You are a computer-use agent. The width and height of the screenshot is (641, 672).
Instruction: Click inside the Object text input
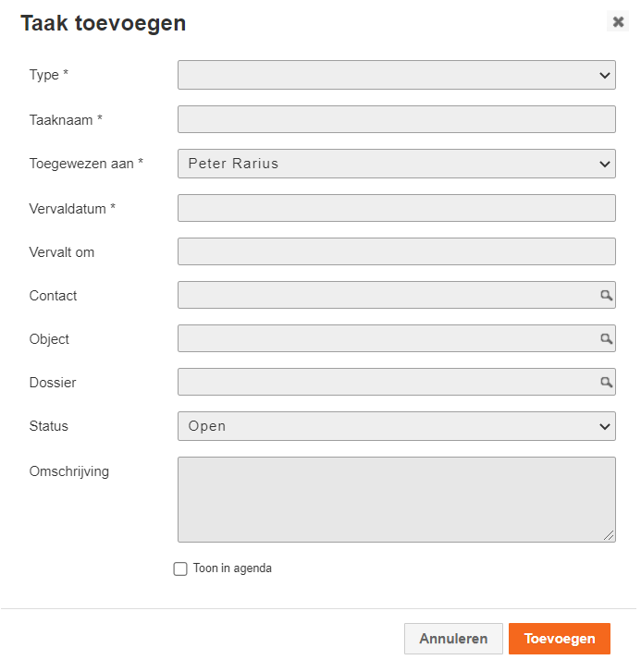pos(388,338)
